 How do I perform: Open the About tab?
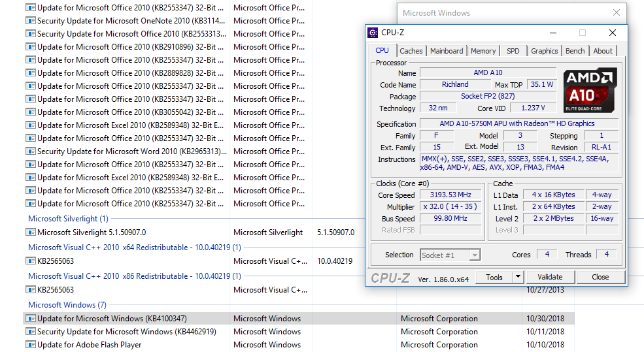point(603,51)
